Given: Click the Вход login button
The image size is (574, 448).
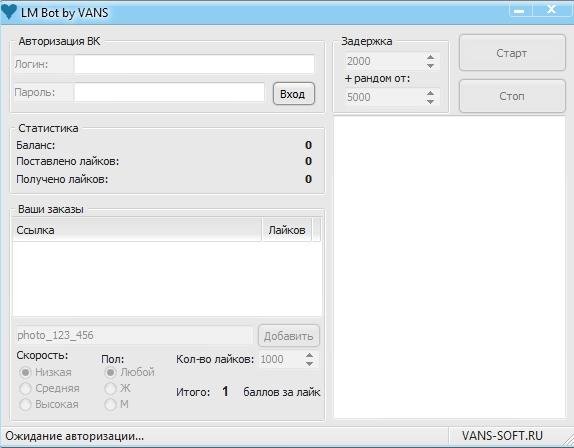Looking at the screenshot, I should (294, 94).
